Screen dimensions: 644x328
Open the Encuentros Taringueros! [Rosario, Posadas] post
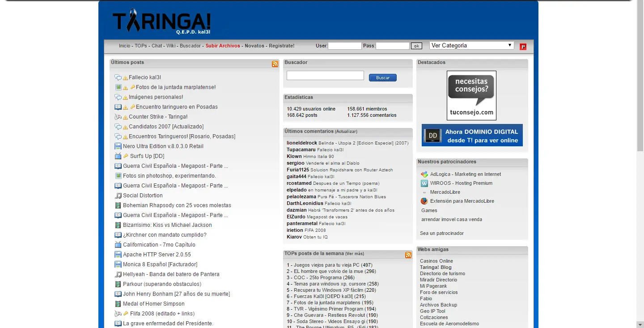[x=182, y=136]
